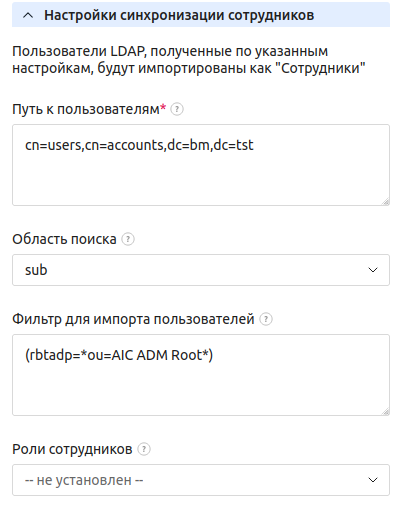Viewport: 407px width, 520px height.
Task: Click the Роли сотрудников label text
Action: pyautogui.click(x=72, y=449)
